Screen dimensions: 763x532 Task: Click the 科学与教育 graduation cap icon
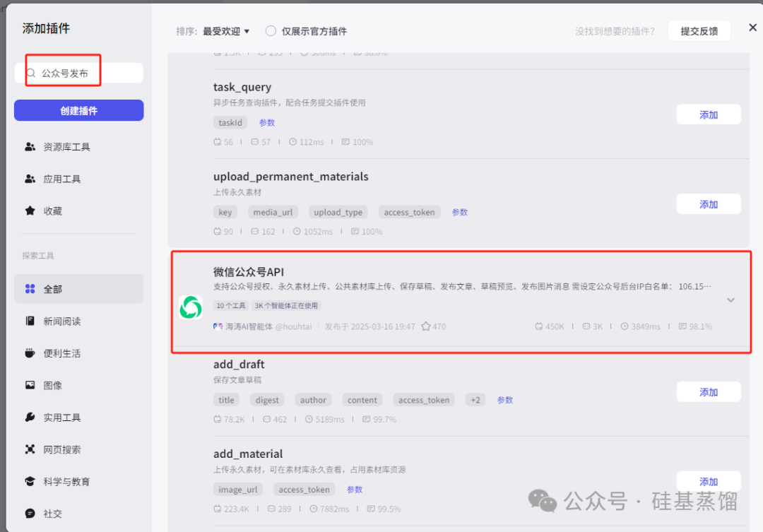click(30, 481)
